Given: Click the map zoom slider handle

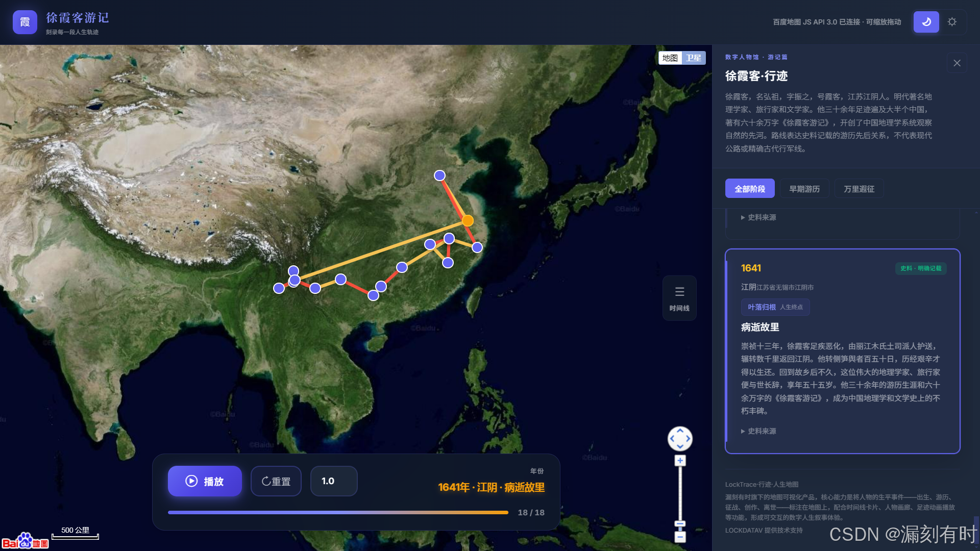Looking at the screenshot, I should [x=680, y=524].
